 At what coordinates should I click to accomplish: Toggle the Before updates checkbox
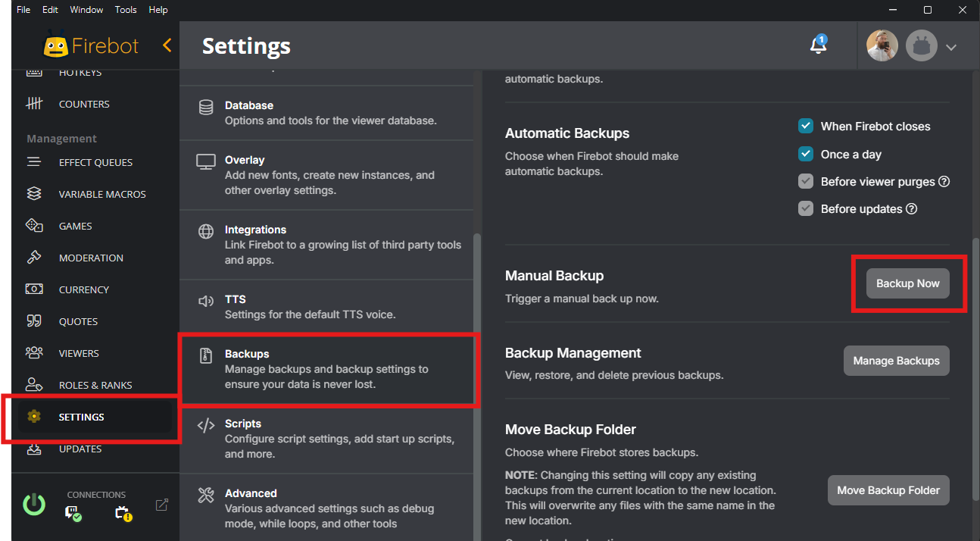pyautogui.click(x=806, y=209)
